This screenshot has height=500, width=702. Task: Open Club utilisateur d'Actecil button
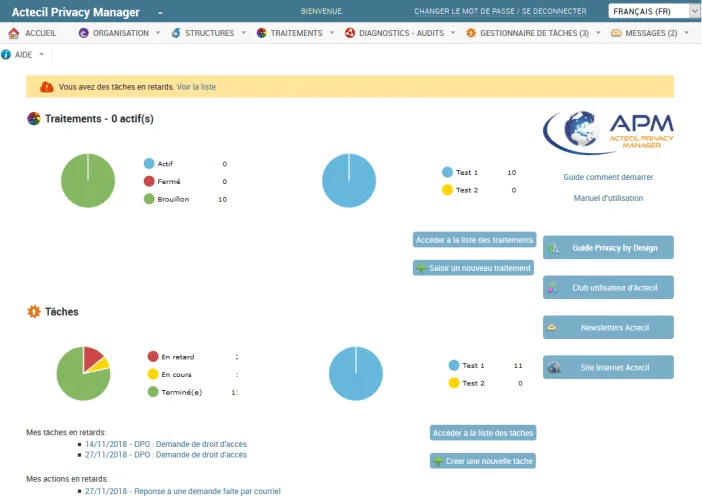[608, 287]
